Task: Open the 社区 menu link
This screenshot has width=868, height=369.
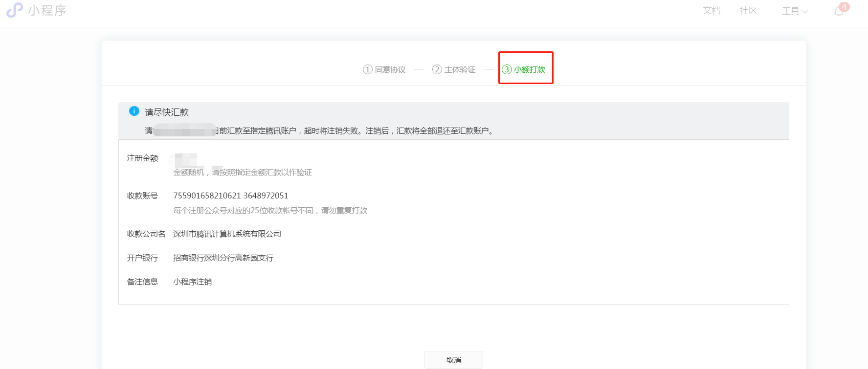Action: click(x=748, y=11)
